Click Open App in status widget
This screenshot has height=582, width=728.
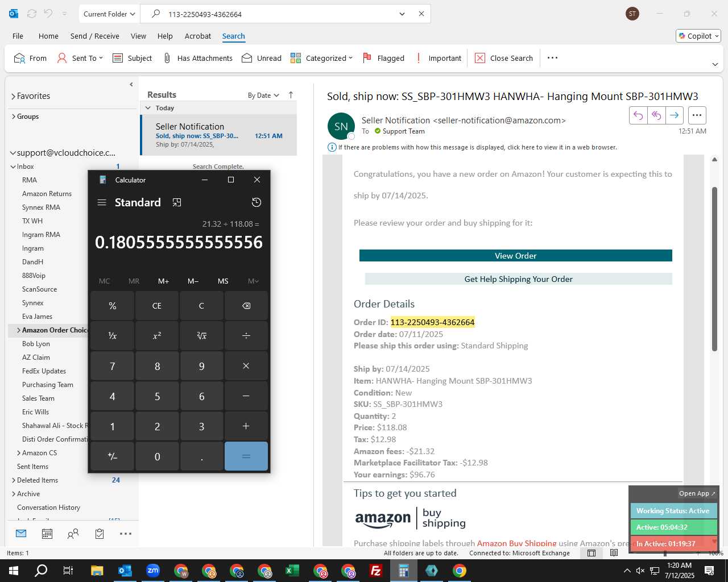(697, 493)
